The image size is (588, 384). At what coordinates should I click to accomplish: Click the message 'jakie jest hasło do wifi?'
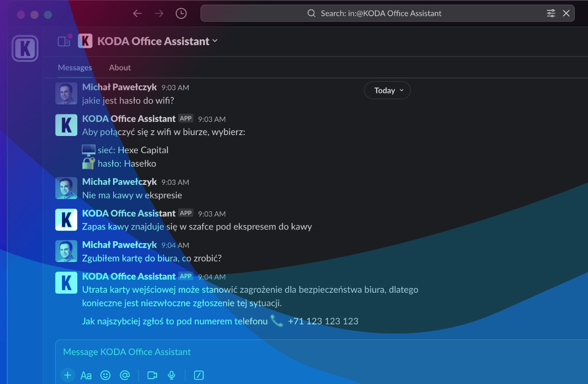(x=128, y=100)
